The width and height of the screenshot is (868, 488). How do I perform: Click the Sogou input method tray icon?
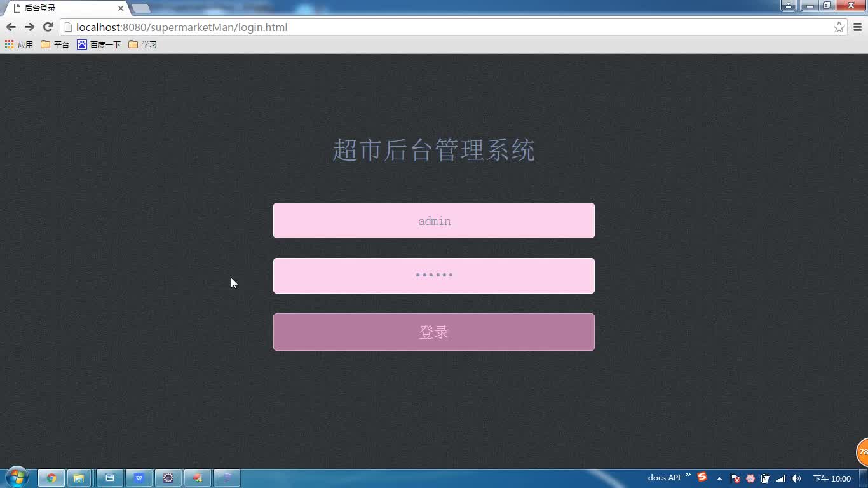point(702,477)
